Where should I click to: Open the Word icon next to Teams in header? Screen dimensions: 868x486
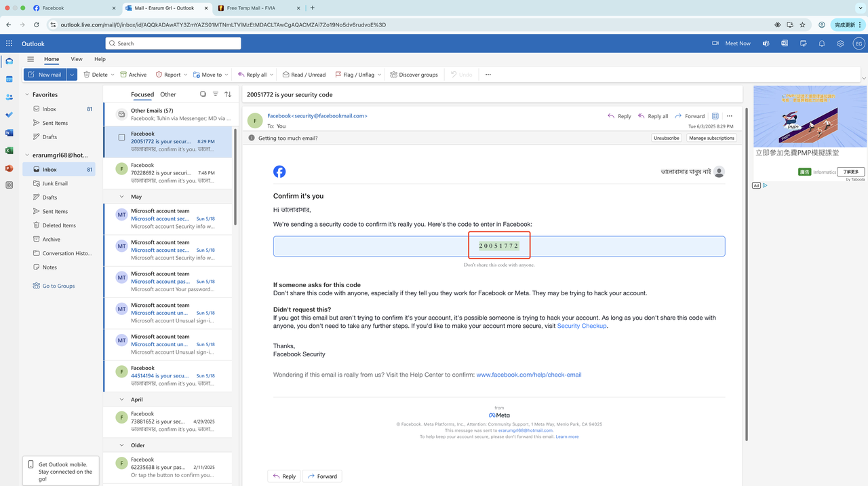pyautogui.click(x=785, y=43)
